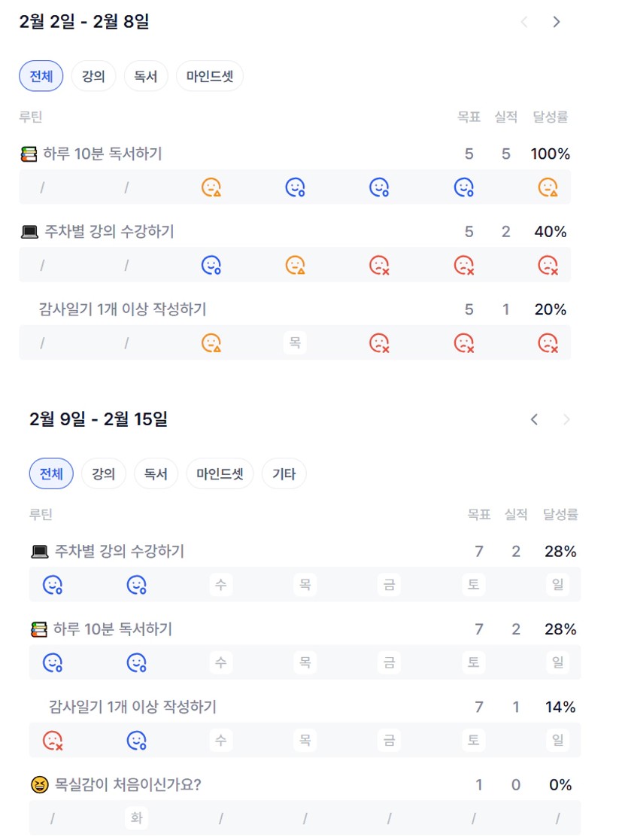
Task: Open first-week 주차별 강의 수강하기 routine
Action: (x=109, y=232)
